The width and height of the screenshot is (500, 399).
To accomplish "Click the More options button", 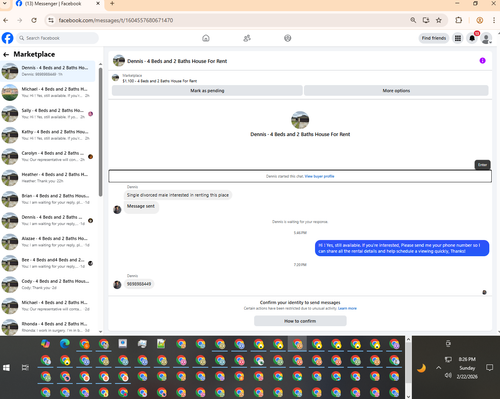I will 396,91.
